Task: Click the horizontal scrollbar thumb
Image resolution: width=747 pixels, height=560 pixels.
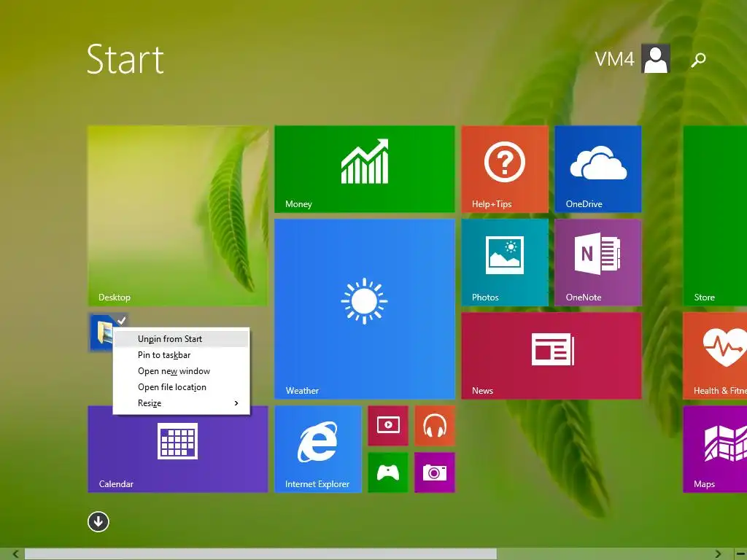Action: click(260, 554)
